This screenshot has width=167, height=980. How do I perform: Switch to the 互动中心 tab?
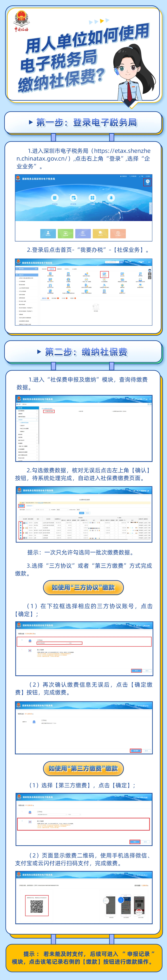pyautogui.click(x=67, y=269)
